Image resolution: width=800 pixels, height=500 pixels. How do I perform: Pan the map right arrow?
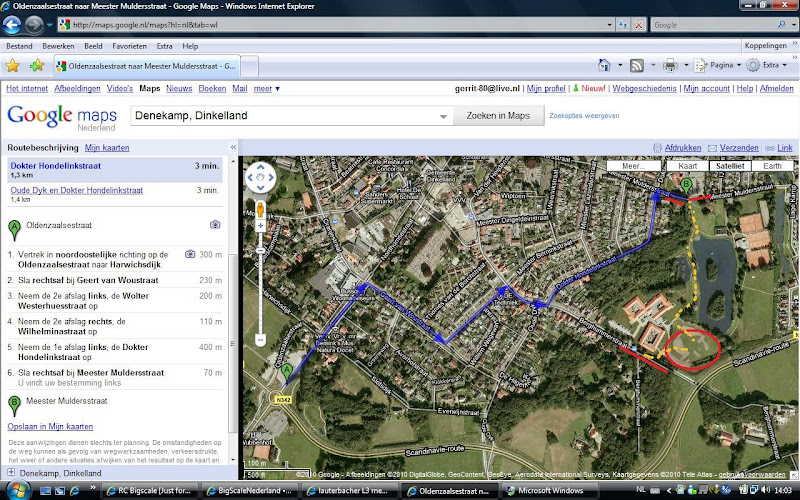[x=271, y=178]
